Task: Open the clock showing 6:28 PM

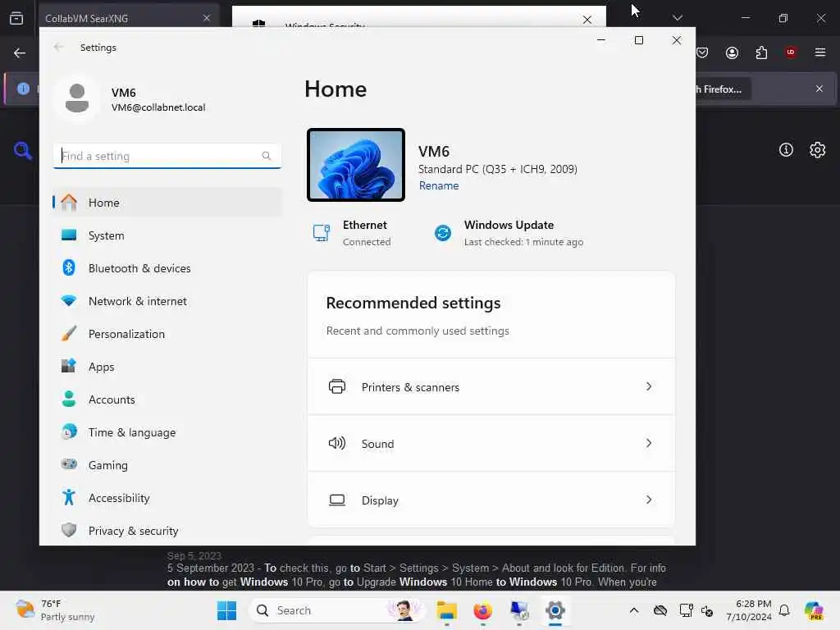Action: click(748, 610)
